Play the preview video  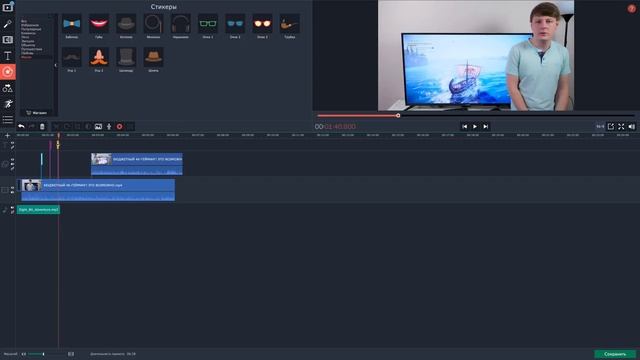475,127
